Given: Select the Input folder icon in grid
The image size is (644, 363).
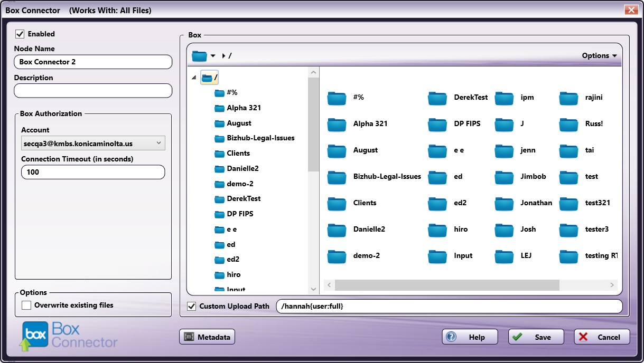Looking at the screenshot, I should 437,256.
